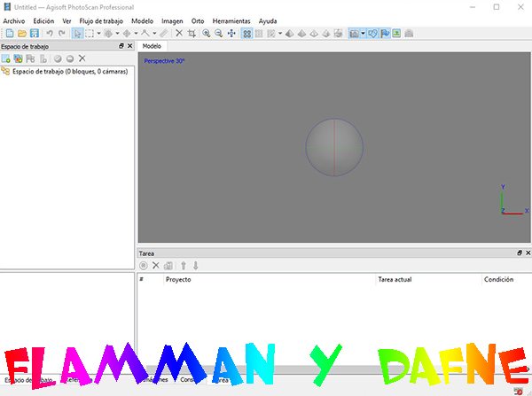Viewport: 532px width, 396px height.
Task: Pause the current task in Tarea panel
Action: 144,266
